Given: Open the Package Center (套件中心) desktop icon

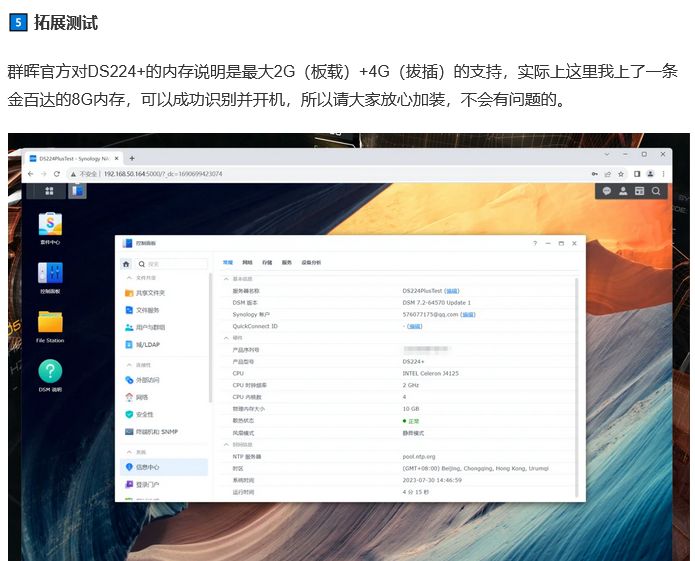Looking at the screenshot, I should point(50,229).
